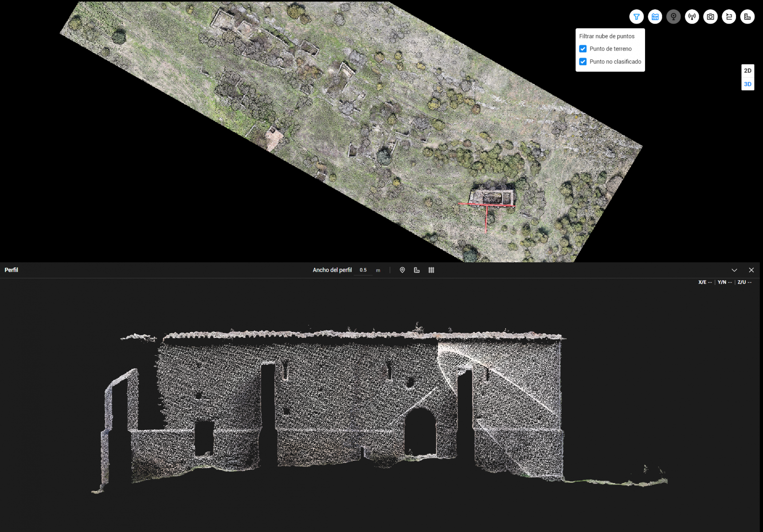Click the ruler measure icon in profile panel
The width and height of the screenshot is (763, 532).
417,270
